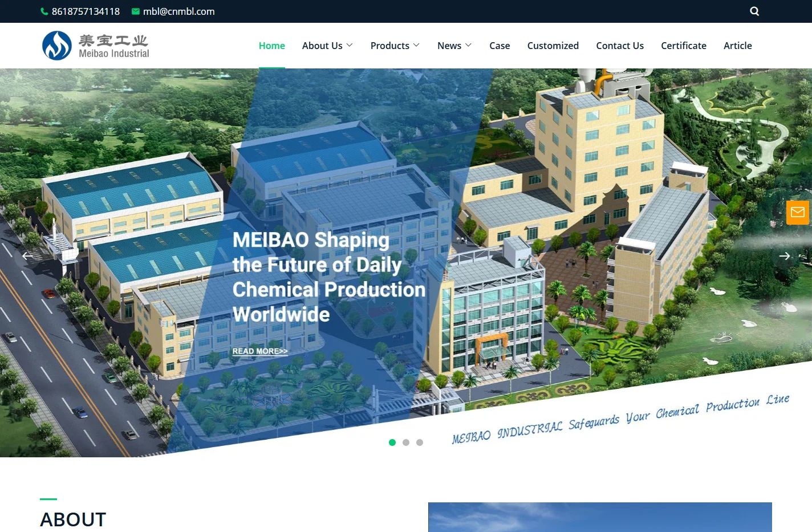The width and height of the screenshot is (812, 532).
Task: Click the MEIBAO INDUSTRIAL Safeguards slogan text
Action: pyautogui.click(x=620, y=419)
